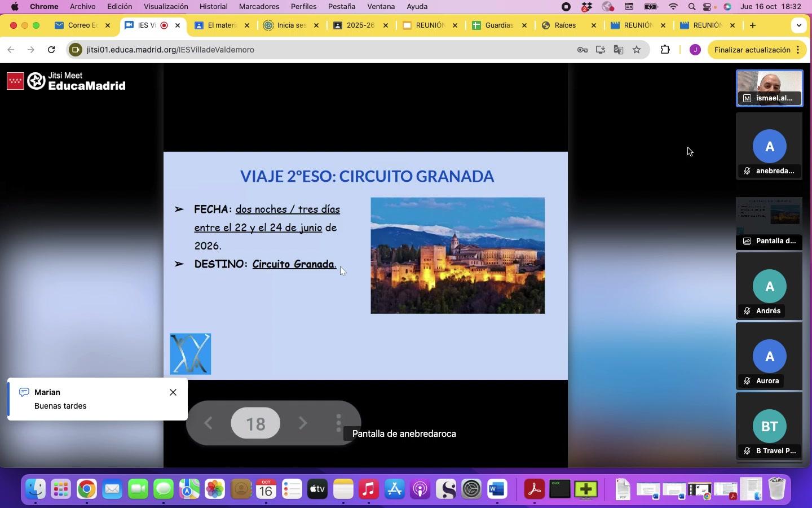This screenshot has width=812, height=508.
Task: Select the Aurora participant tile
Action: tap(770, 356)
